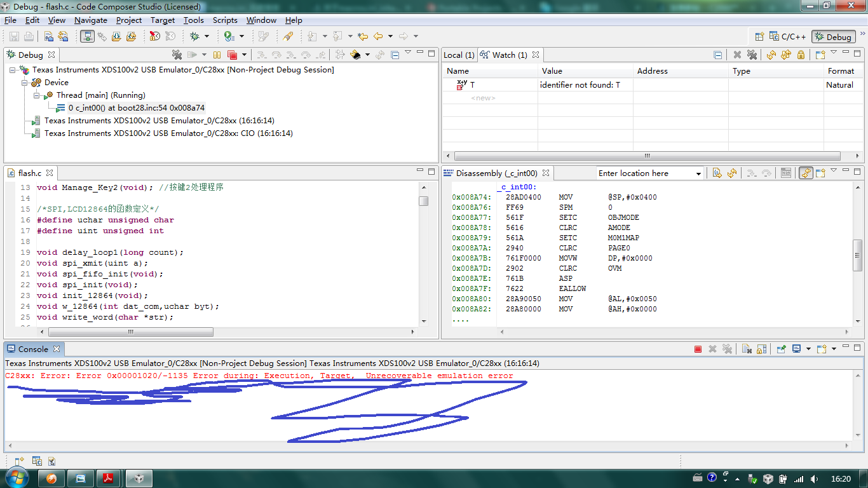Click Collapse All icon in the Watch view
Viewport: 868px width, 488px height.
pos(717,55)
